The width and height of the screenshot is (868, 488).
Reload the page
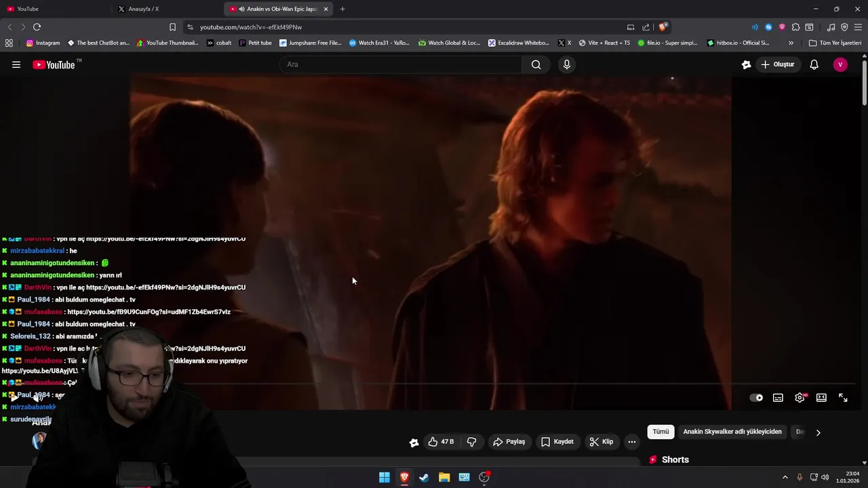(37, 27)
